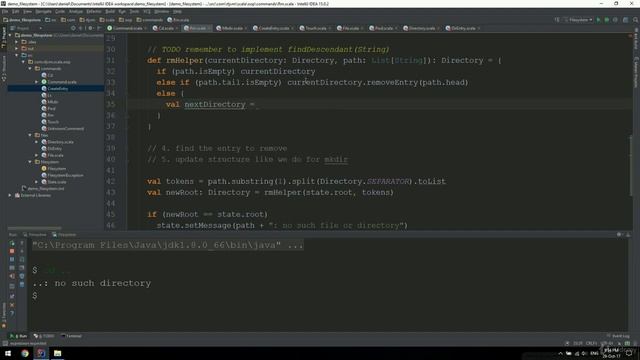Select Touch file in project tree

(50, 122)
